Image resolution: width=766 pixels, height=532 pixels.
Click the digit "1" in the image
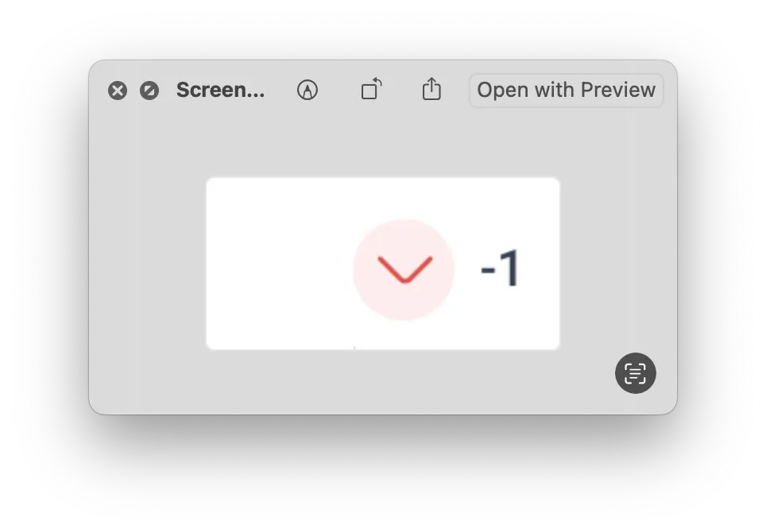pyautogui.click(x=510, y=268)
